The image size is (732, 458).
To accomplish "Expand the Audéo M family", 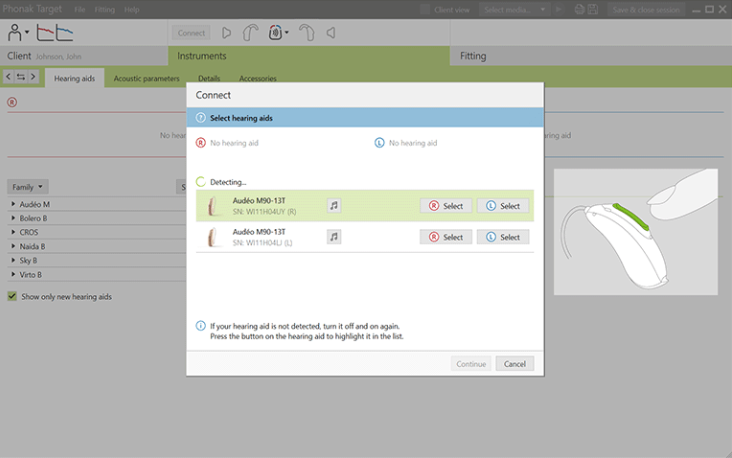I will click(x=13, y=204).
